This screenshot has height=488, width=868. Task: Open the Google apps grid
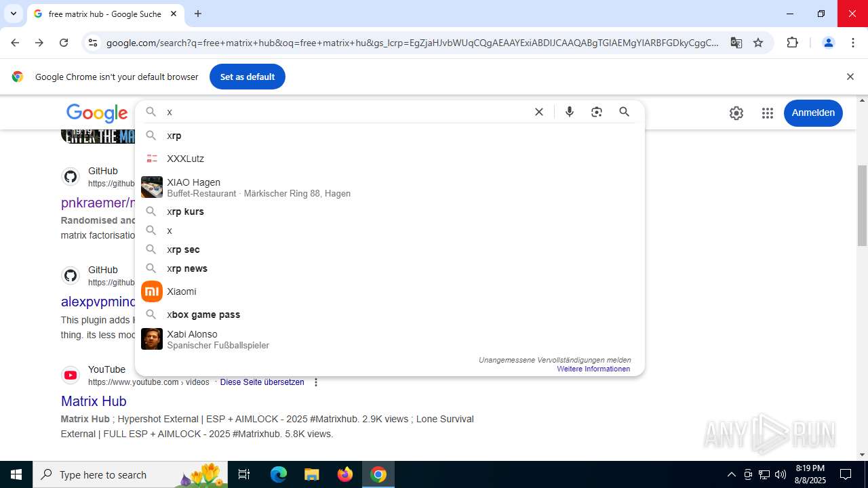768,113
